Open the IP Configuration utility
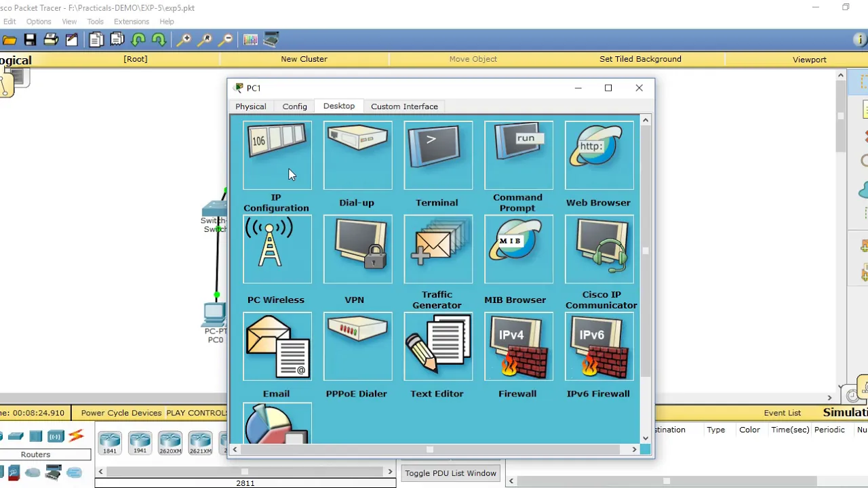The height and width of the screenshot is (488, 868). (277, 155)
